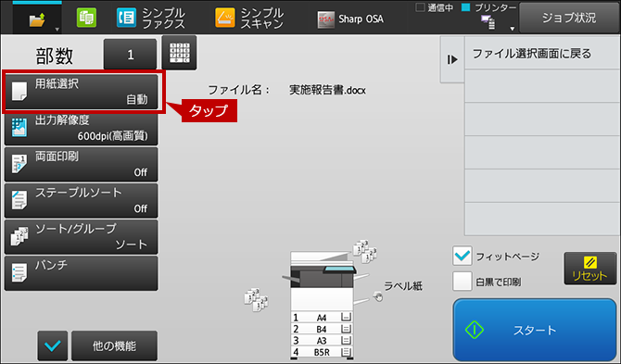Open Sort/Group (ソート/グループ) setting
The height and width of the screenshot is (364, 621).
coord(82,236)
